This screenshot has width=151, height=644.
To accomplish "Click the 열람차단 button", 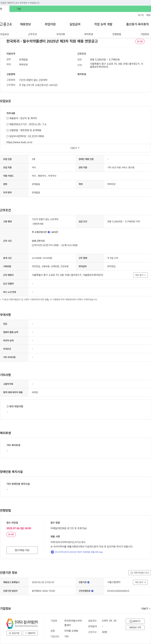I will click(x=30, y=633).
